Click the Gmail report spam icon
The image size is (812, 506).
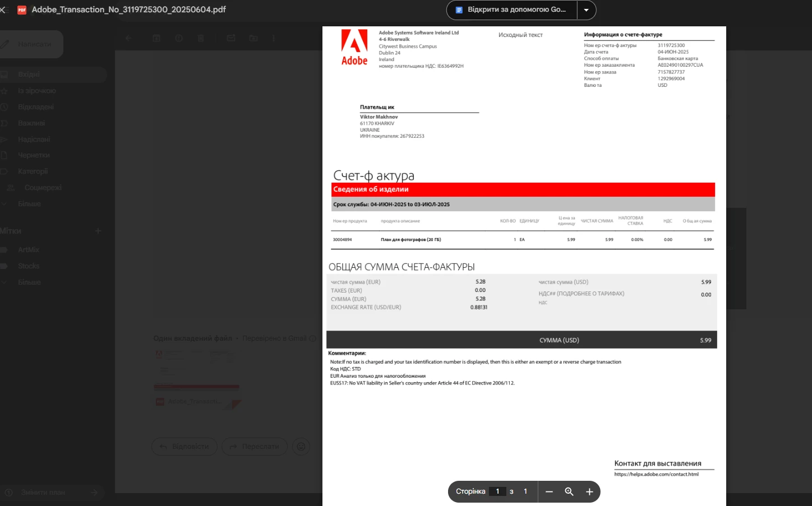point(179,38)
